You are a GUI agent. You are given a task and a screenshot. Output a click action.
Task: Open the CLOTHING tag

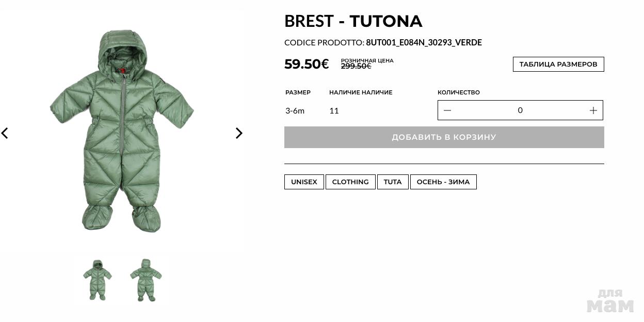coord(350,182)
